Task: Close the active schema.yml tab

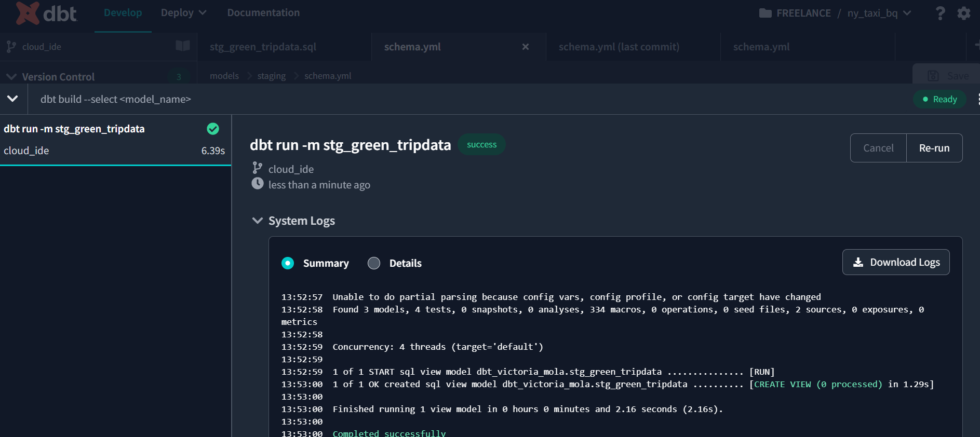Action: [526, 47]
